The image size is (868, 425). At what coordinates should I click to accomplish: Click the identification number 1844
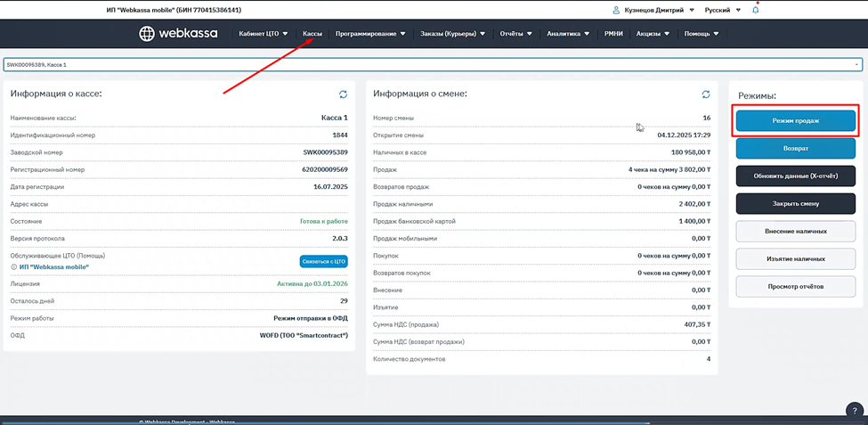(340, 135)
